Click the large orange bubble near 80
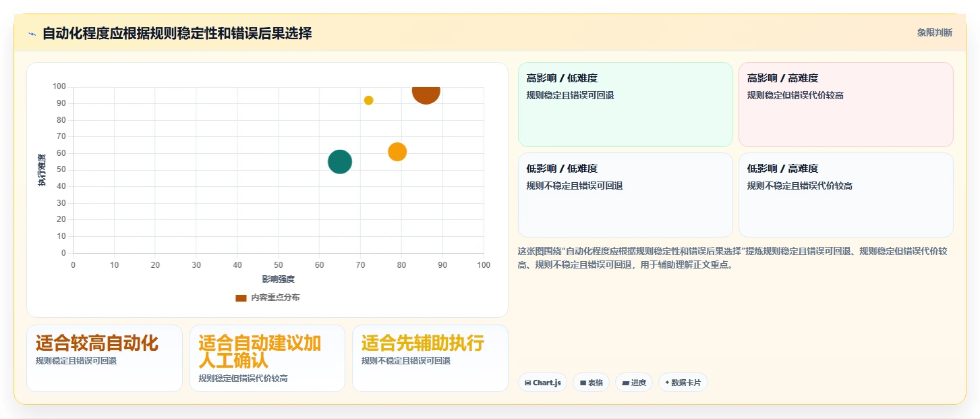The width and height of the screenshot is (980, 419). (x=397, y=152)
